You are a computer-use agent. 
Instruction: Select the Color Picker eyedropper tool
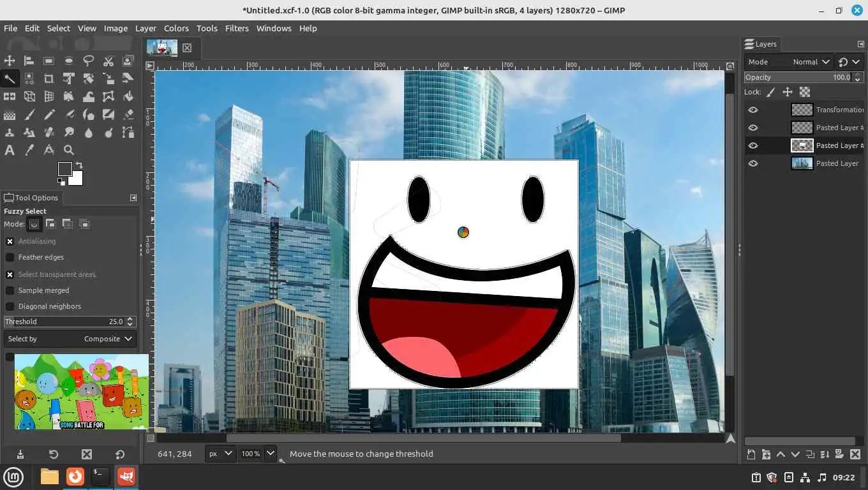point(29,151)
